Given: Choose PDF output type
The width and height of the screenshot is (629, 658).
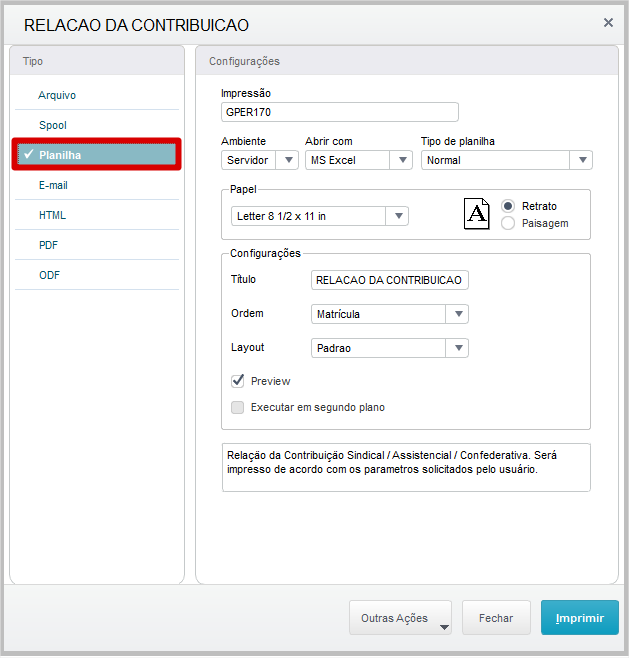Looking at the screenshot, I should click(97, 245).
